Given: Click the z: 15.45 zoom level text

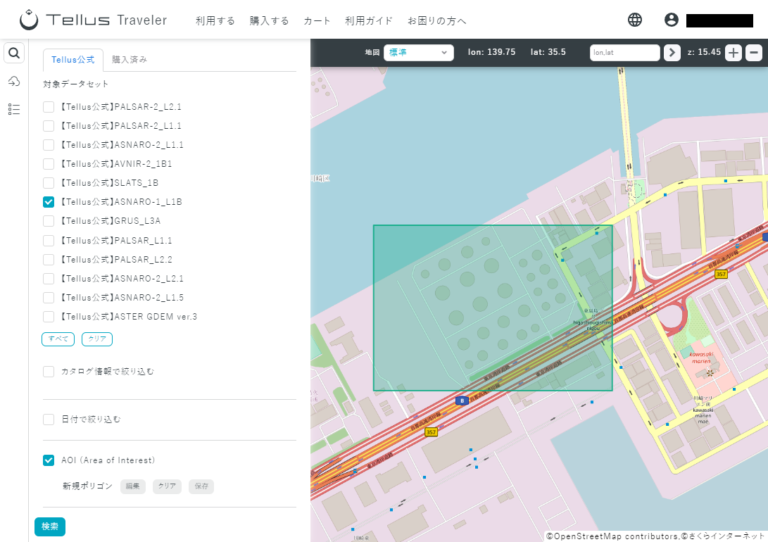Looking at the screenshot, I should (704, 52).
